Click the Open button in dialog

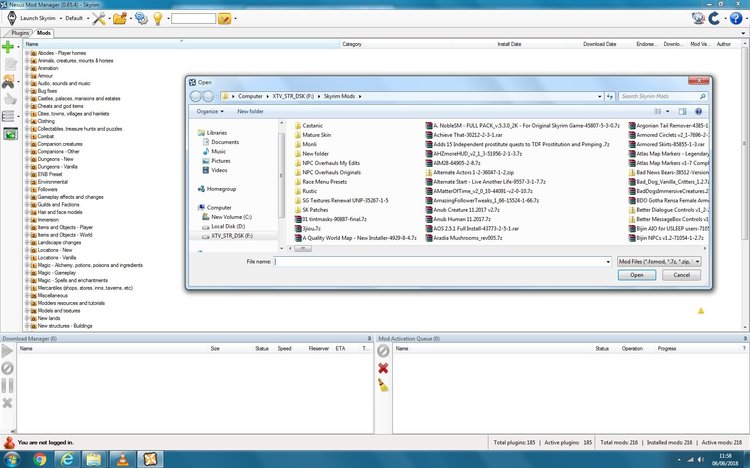pyautogui.click(x=637, y=275)
